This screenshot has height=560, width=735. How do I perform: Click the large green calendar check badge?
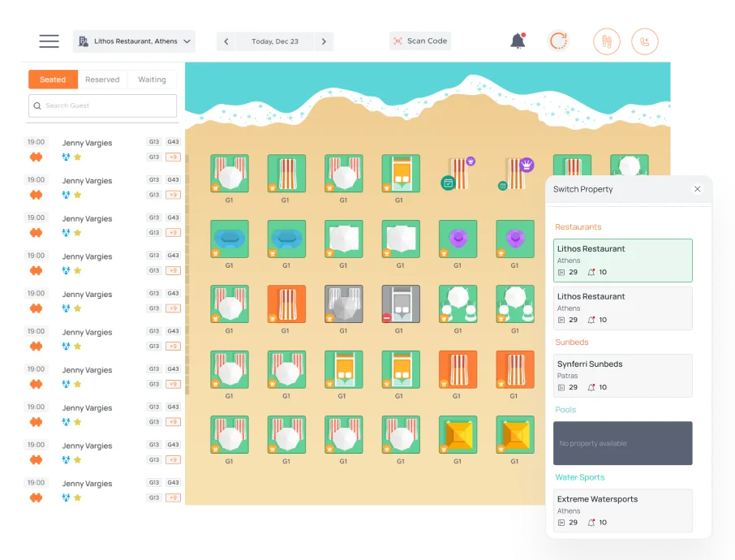[448, 183]
